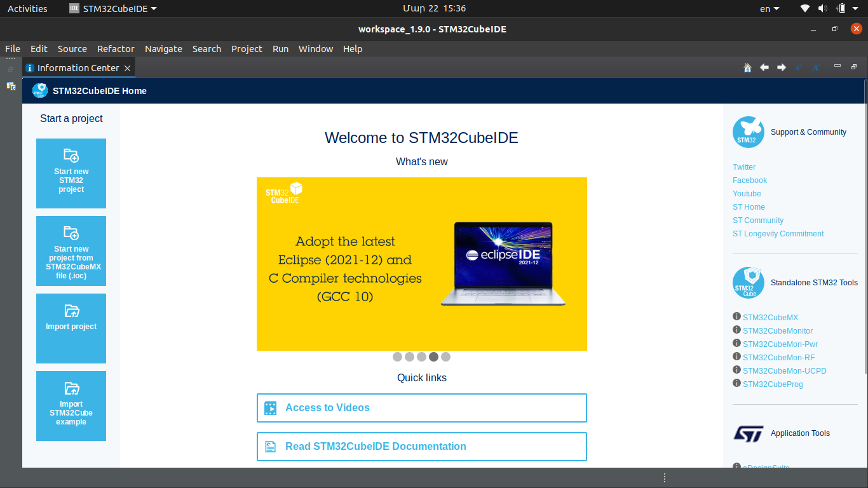This screenshot has height=488, width=868.
Task: Show the fifth What's new slide
Action: [x=445, y=357]
